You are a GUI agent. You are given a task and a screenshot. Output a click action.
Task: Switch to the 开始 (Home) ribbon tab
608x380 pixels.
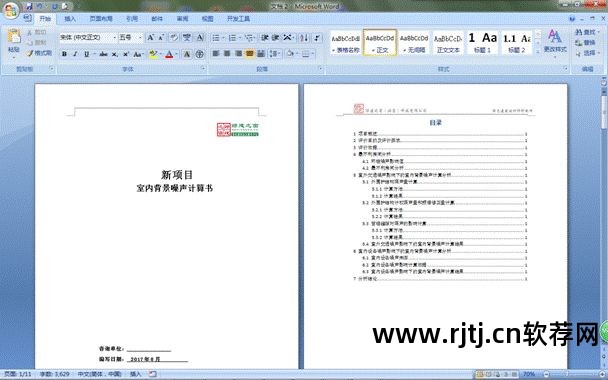point(45,19)
